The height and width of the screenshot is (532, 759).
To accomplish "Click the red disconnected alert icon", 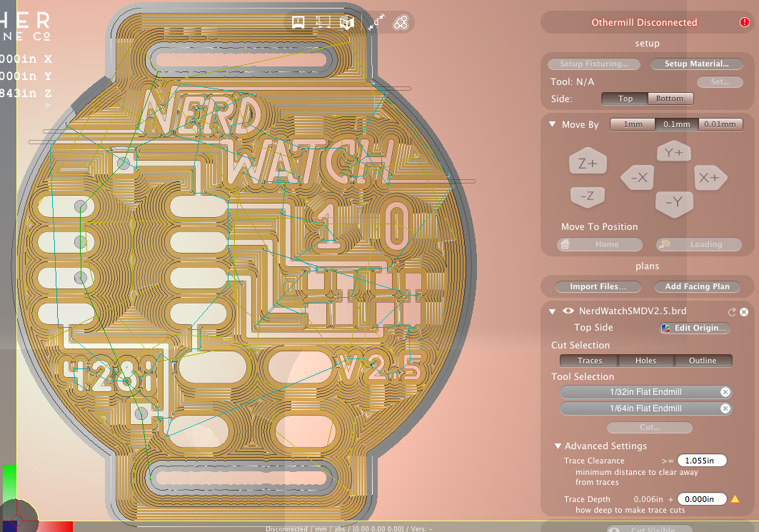I will click(745, 22).
